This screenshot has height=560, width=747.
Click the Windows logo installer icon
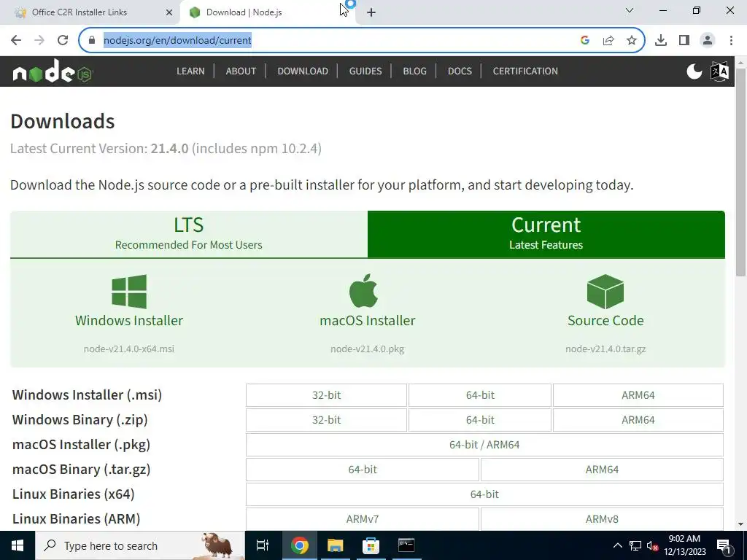[x=129, y=292]
